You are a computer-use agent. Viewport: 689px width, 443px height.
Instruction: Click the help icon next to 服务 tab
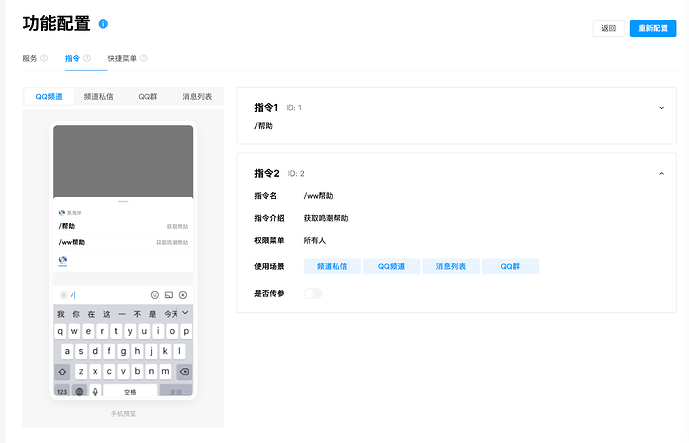(x=44, y=59)
